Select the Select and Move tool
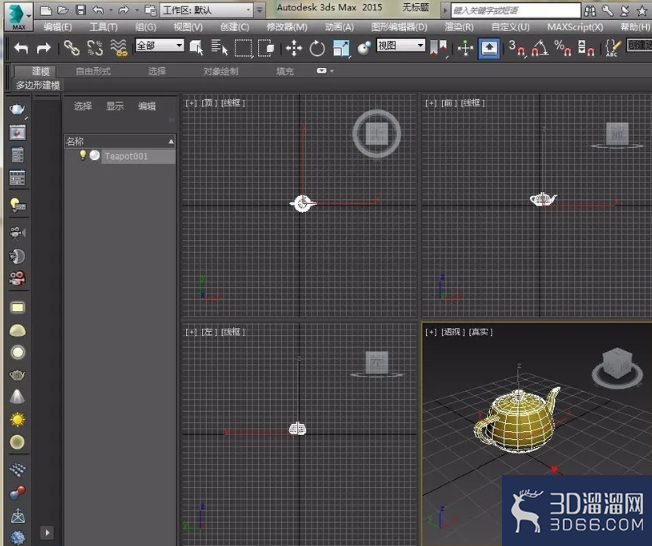The height and width of the screenshot is (546, 652). tap(294, 48)
